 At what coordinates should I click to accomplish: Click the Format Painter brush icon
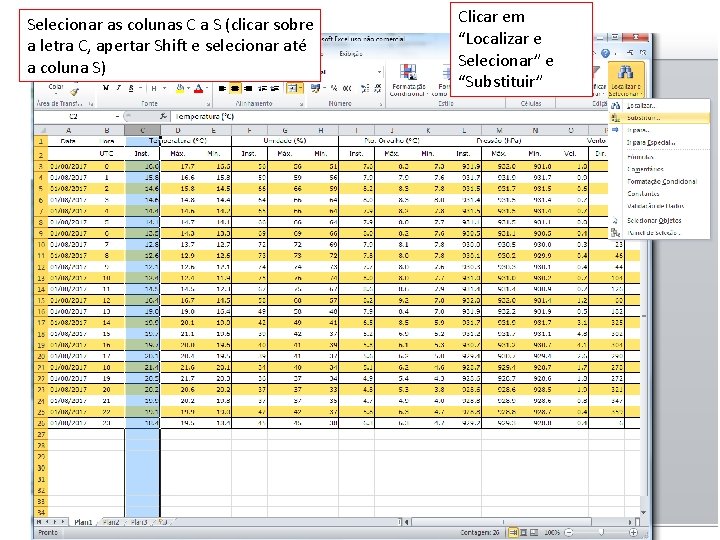[x=74, y=92]
